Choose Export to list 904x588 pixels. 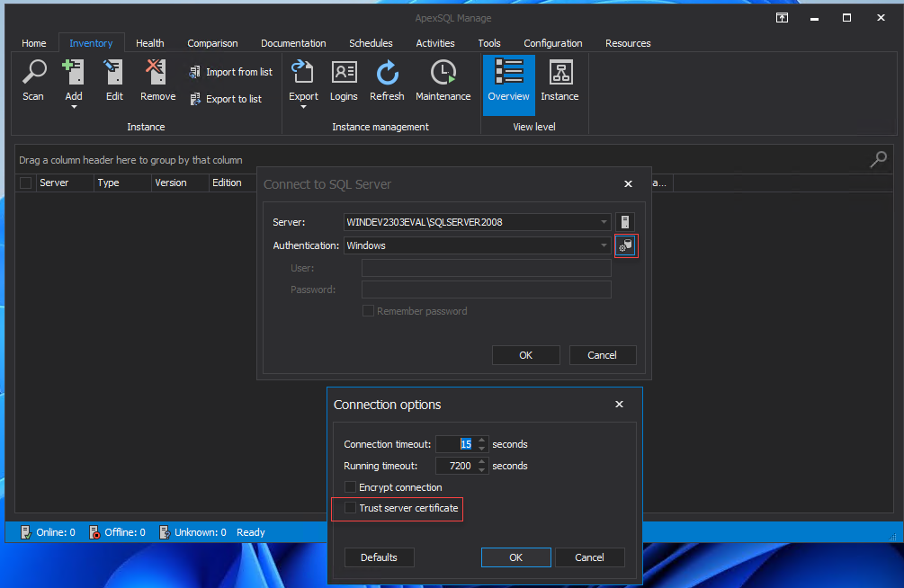[226, 99]
